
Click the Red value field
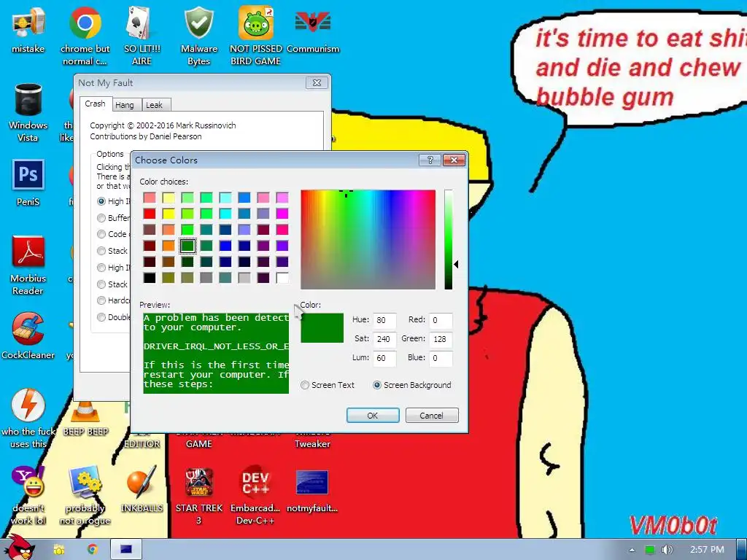coord(440,320)
